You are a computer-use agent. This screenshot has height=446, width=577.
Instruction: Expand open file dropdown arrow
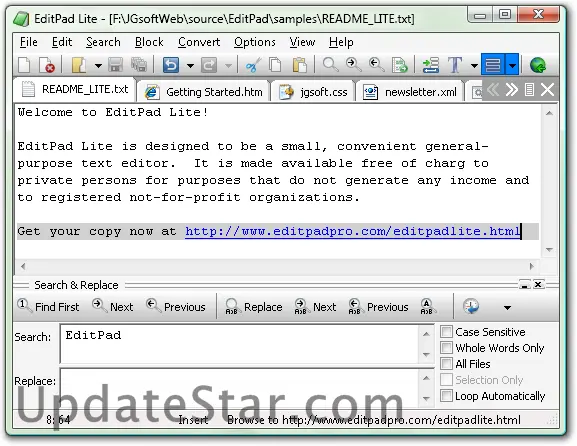click(98, 66)
